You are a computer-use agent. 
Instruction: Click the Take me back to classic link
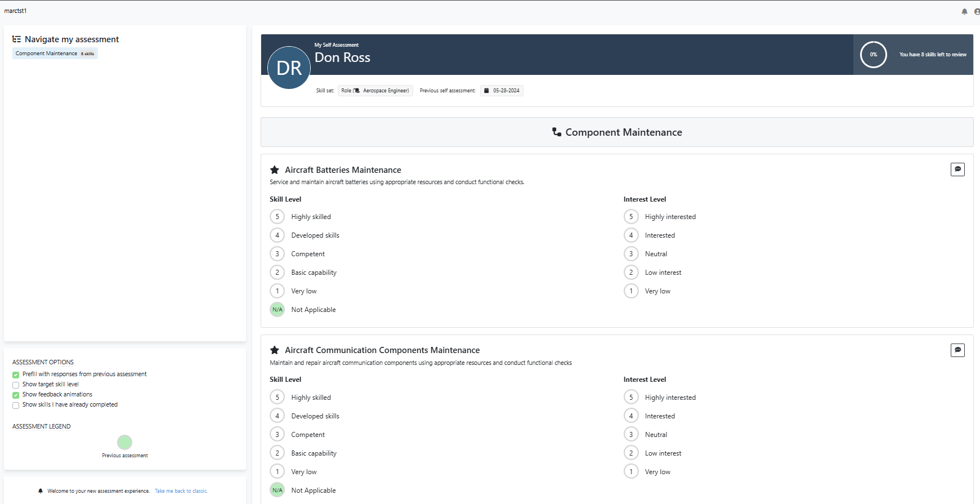pyautogui.click(x=181, y=491)
